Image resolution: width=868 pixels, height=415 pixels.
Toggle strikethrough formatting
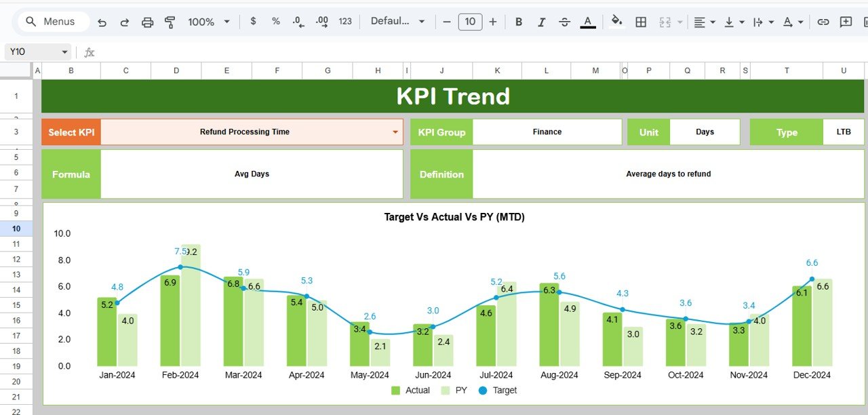564,22
